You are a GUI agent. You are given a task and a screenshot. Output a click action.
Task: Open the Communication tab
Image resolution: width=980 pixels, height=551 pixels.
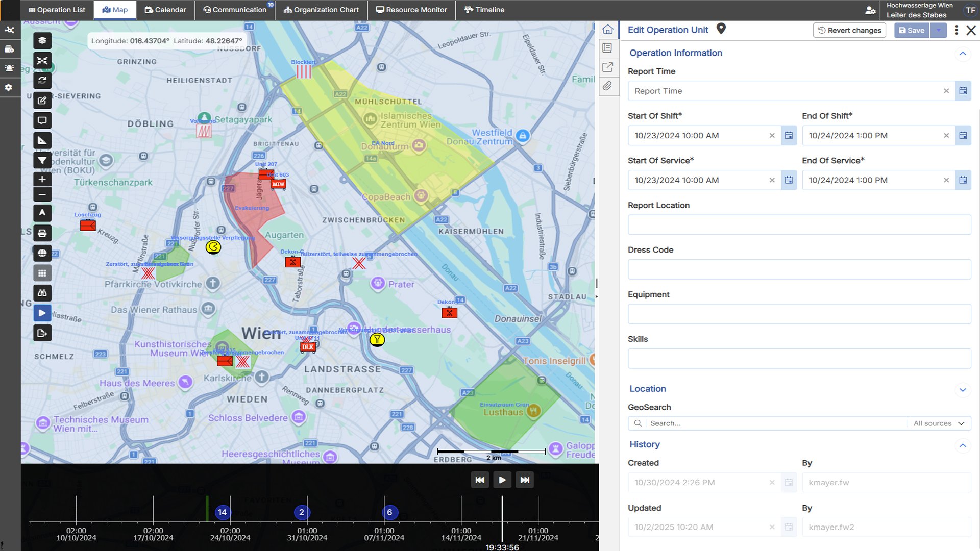point(235,10)
